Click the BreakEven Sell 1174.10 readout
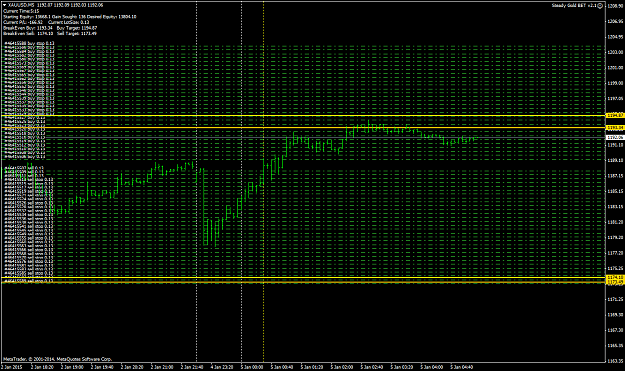This screenshot has width=625, height=371. tap(28, 33)
